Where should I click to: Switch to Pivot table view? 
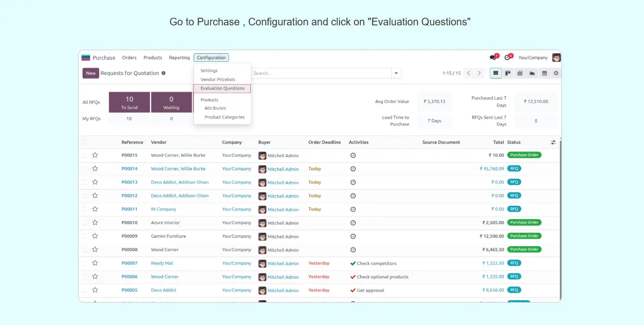[x=520, y=74]
